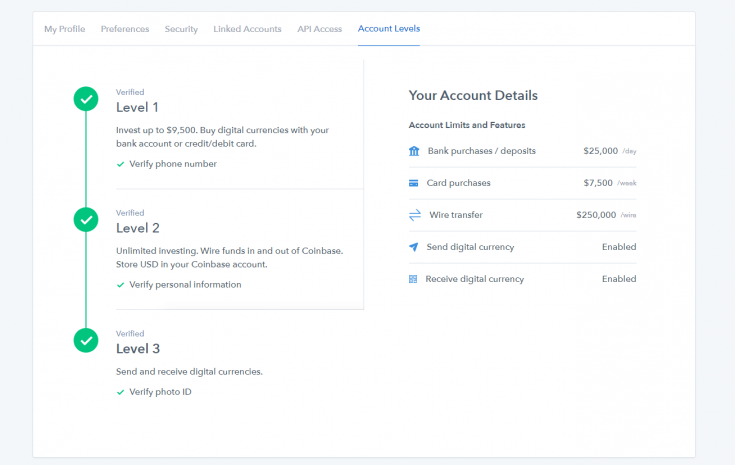Go to the Linked Accounts tab
The width and height of the screenshot is (735, 465).
[248, 29]
